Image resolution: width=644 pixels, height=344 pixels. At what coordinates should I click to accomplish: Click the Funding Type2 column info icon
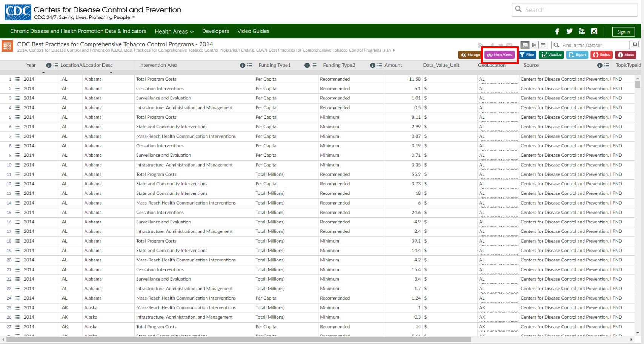click(373, 65)
